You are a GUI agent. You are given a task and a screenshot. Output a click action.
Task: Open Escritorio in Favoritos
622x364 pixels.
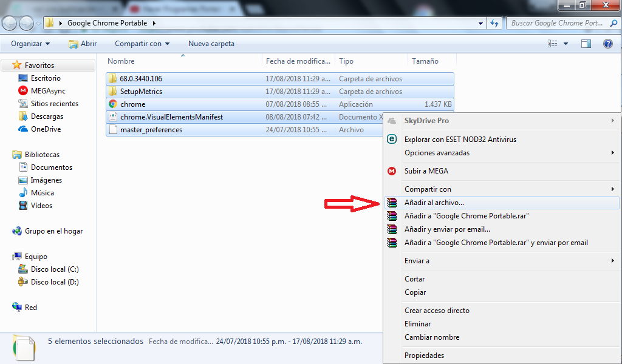tap(46, 78)
